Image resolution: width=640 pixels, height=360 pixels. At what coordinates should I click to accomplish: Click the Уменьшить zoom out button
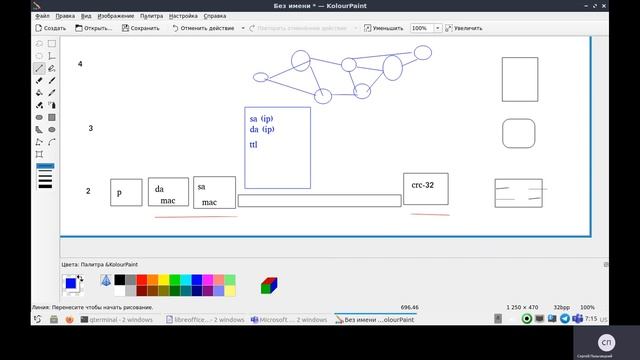pos(383,28)
